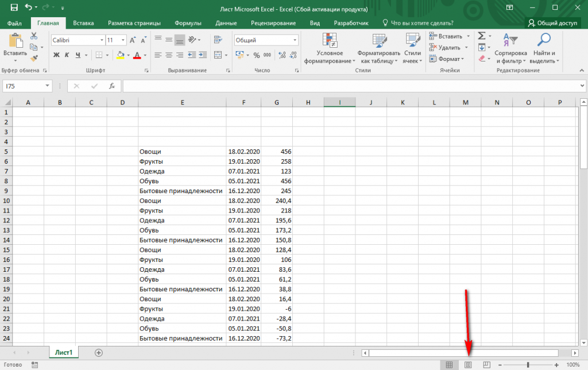Click the Cut scissors icon
The image size is (588, 370).
coord(33,36)
